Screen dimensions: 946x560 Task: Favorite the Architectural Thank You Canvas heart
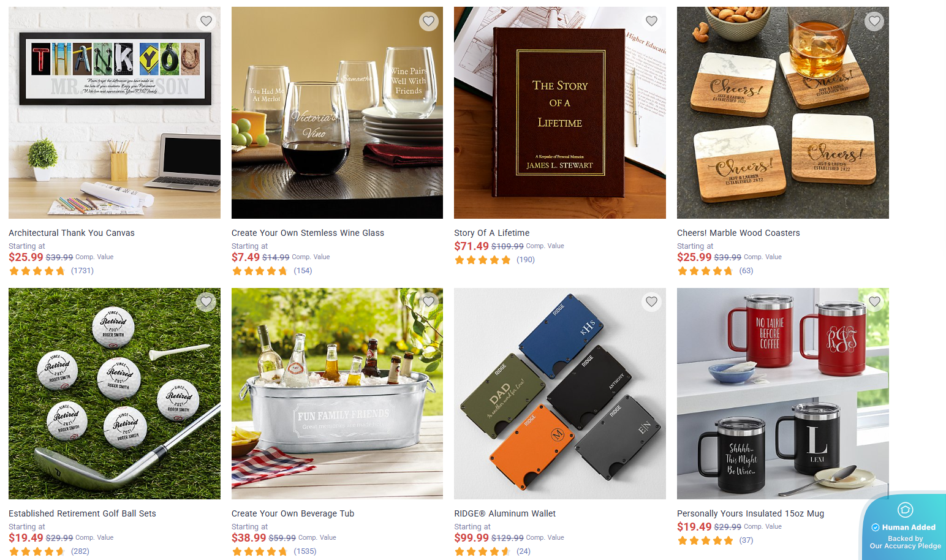coord(206,21)
